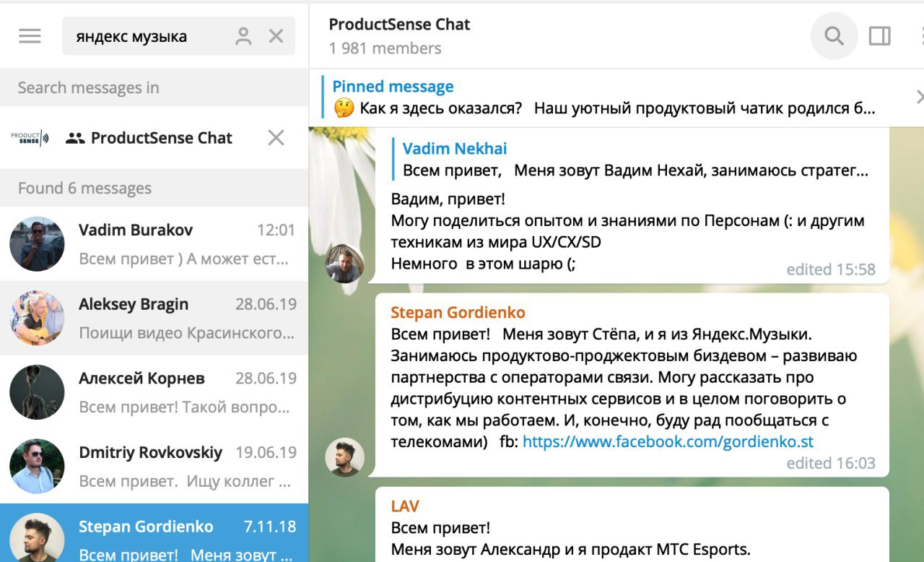This screenshot has height=562, width=924.
Task: Jump to the quoted Vadim Nekhai reply
Action: [x=632, y=160]
